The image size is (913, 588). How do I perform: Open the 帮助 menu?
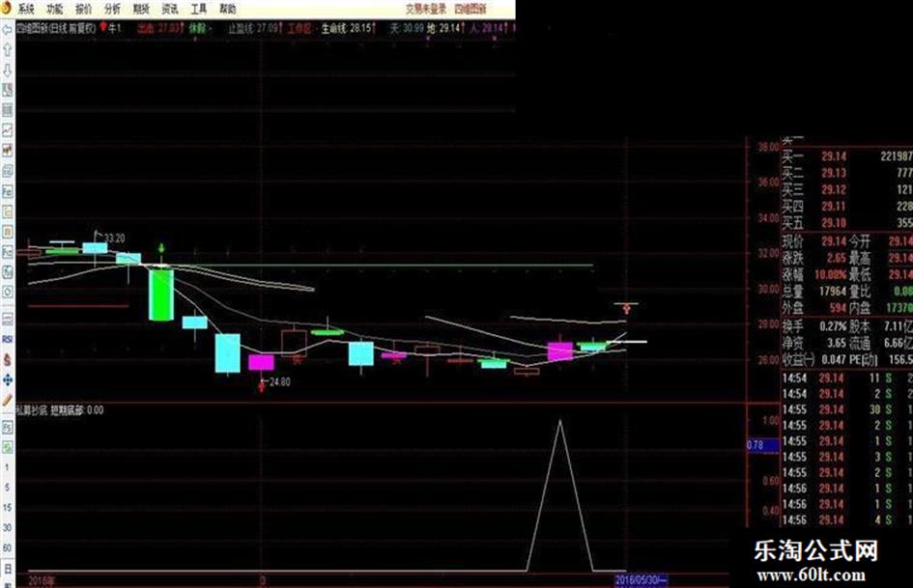pos(228,9)
